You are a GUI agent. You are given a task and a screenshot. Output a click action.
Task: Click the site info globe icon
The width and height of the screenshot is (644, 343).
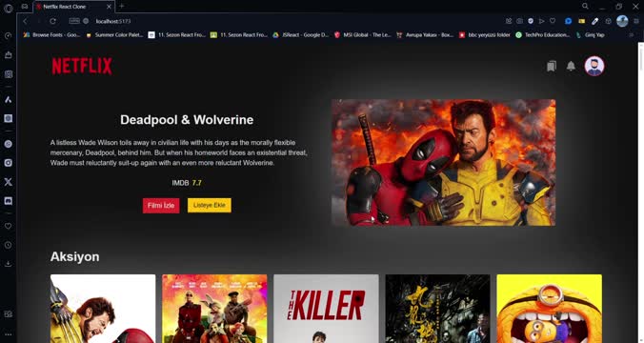coord(86,21)
